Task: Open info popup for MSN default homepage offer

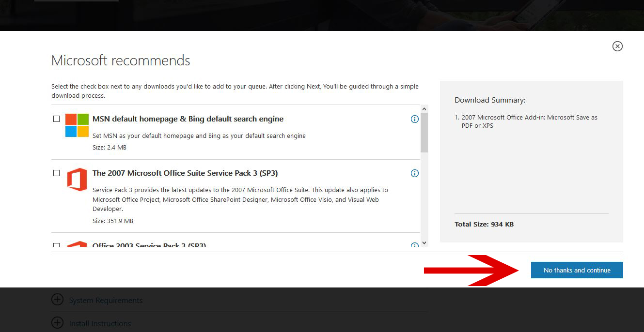Action: click(x=414, y=119)
